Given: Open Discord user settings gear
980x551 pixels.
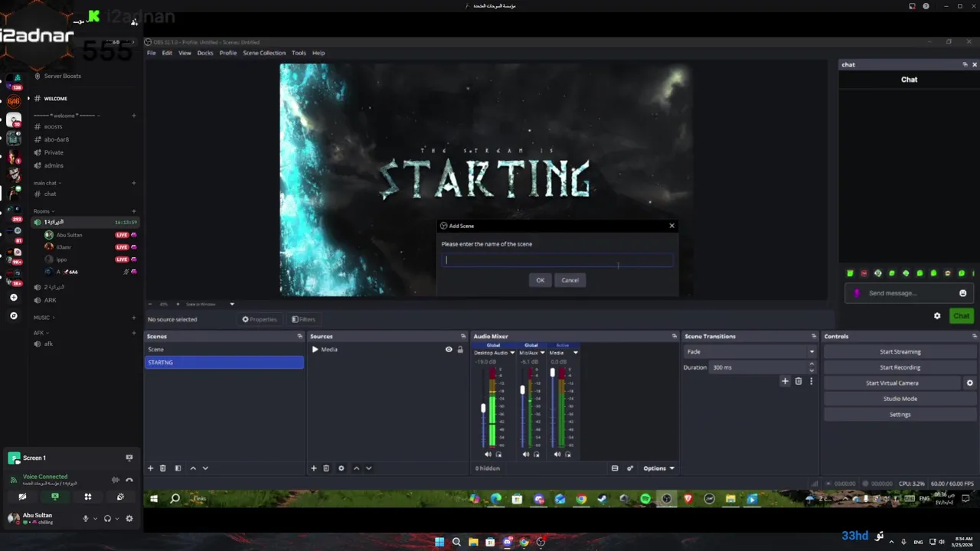Looking at the screenshot, I should [129, 519].
